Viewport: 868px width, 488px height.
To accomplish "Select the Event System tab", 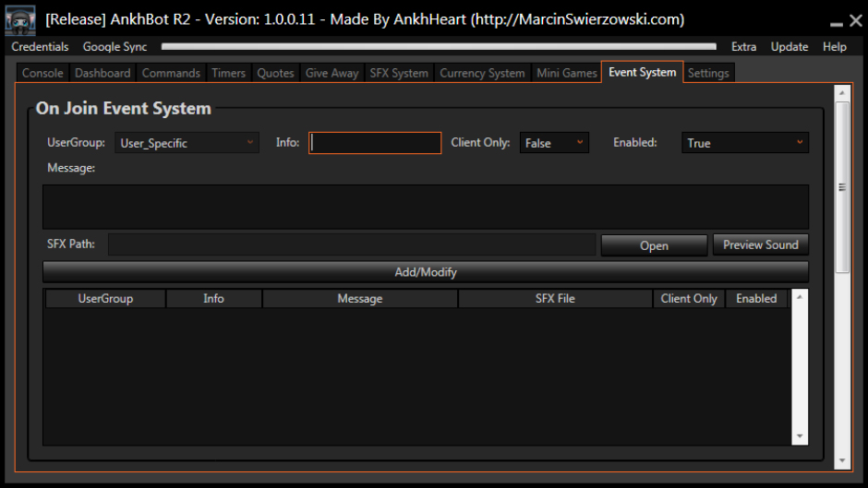I will pyautogui.click(x=642, y=73).
